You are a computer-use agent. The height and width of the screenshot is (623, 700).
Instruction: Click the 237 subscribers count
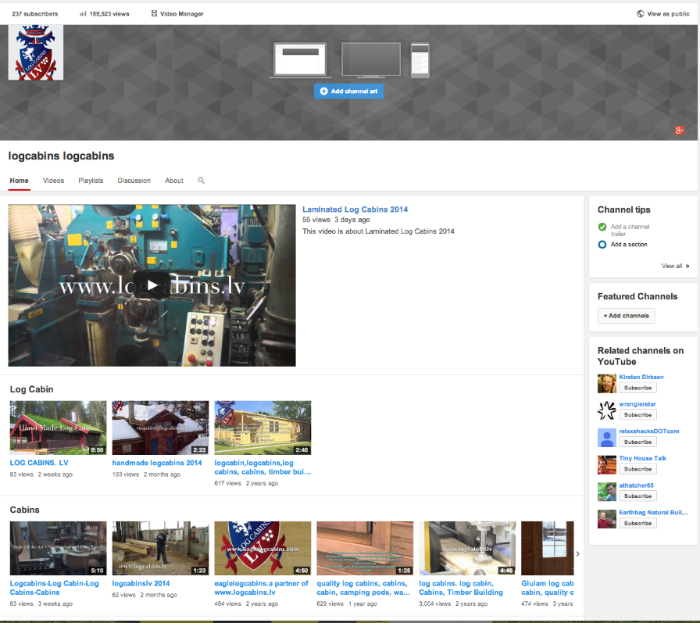[x=35, y=14]
